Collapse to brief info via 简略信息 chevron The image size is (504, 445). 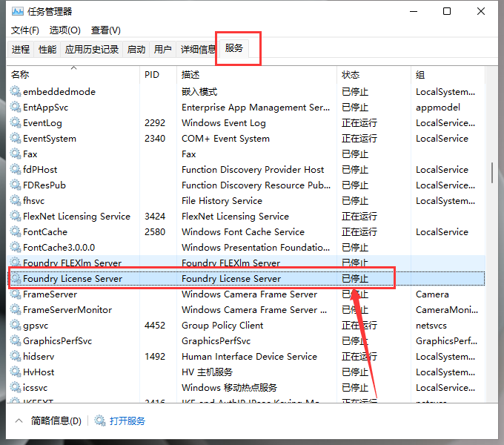pyautogui.click(x=19, y=421)
